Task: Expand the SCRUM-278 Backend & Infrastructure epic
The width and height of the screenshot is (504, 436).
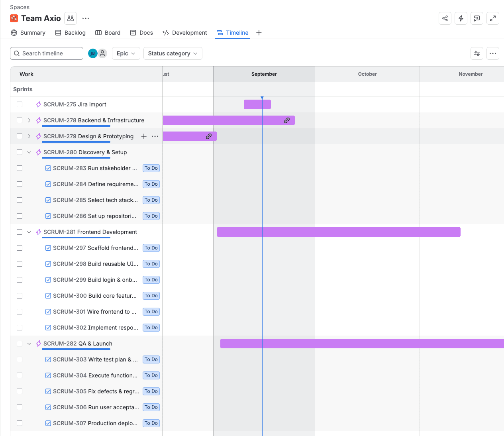Action: 29,120
